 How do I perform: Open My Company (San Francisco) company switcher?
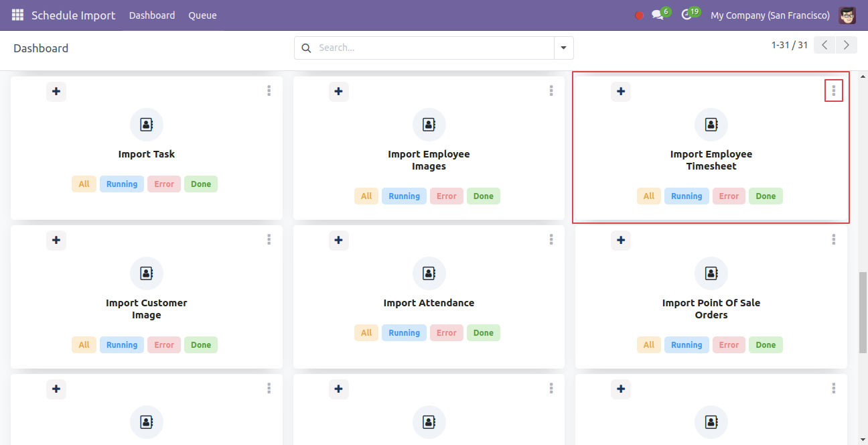tap(770, 15)
